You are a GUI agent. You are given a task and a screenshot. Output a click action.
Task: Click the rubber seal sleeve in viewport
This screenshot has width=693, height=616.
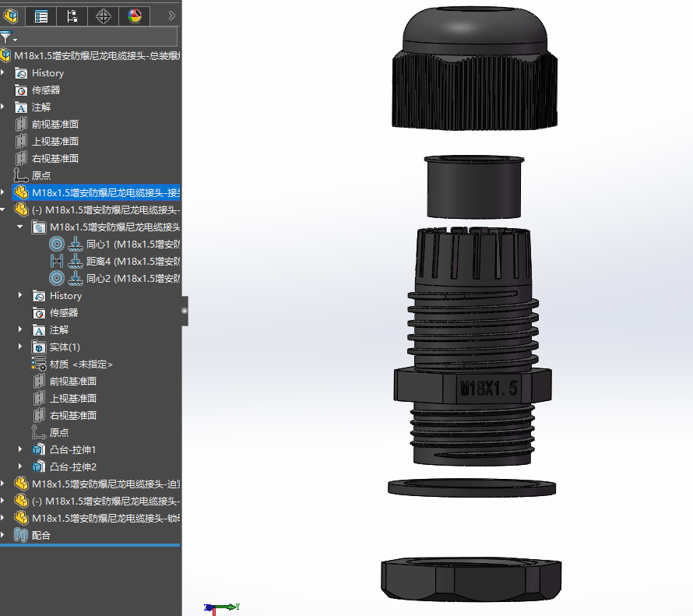473,186
